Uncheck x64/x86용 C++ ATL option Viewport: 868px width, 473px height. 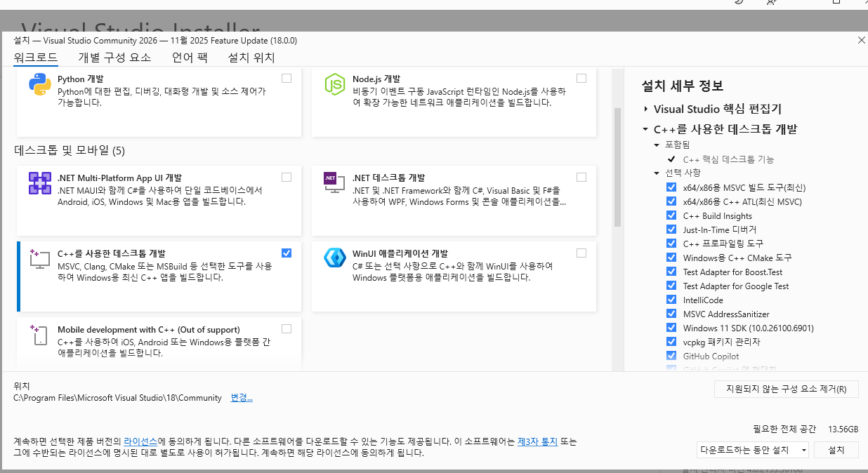671,201
